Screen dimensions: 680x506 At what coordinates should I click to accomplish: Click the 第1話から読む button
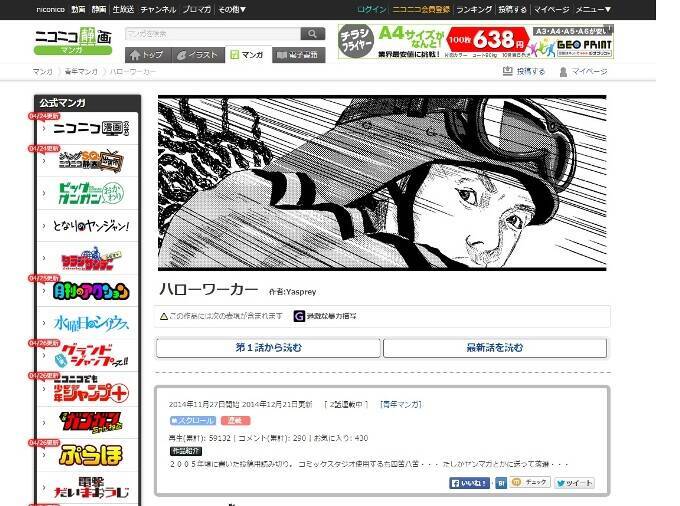268,347
